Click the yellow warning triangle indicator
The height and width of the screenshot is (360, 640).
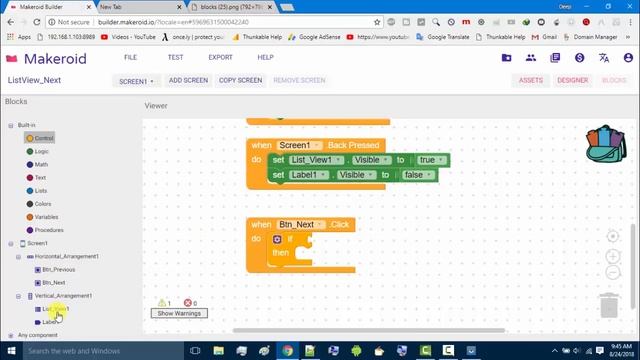[x=162, y=303]
